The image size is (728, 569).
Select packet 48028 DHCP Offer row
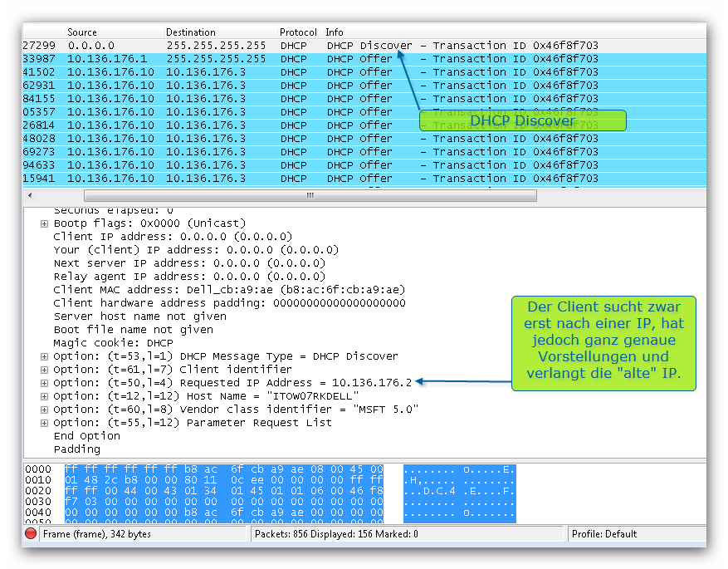(x=364, y=139)
